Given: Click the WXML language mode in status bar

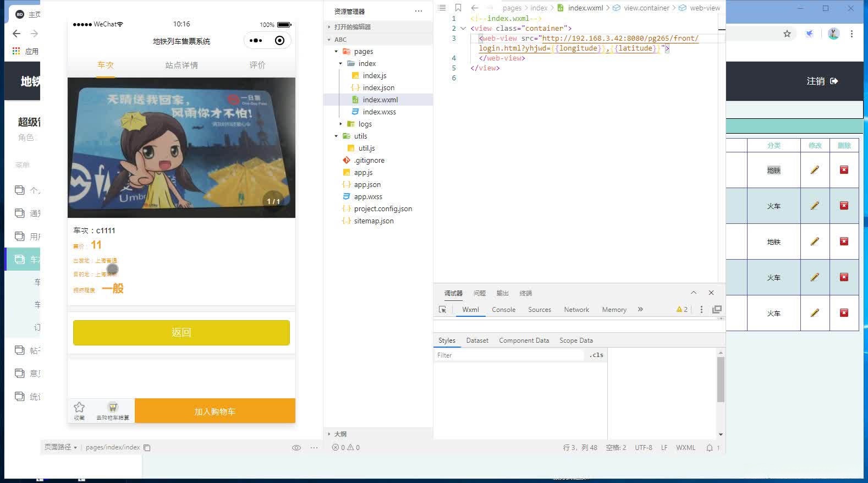Looking at the screenshot, I should point(685,448).
